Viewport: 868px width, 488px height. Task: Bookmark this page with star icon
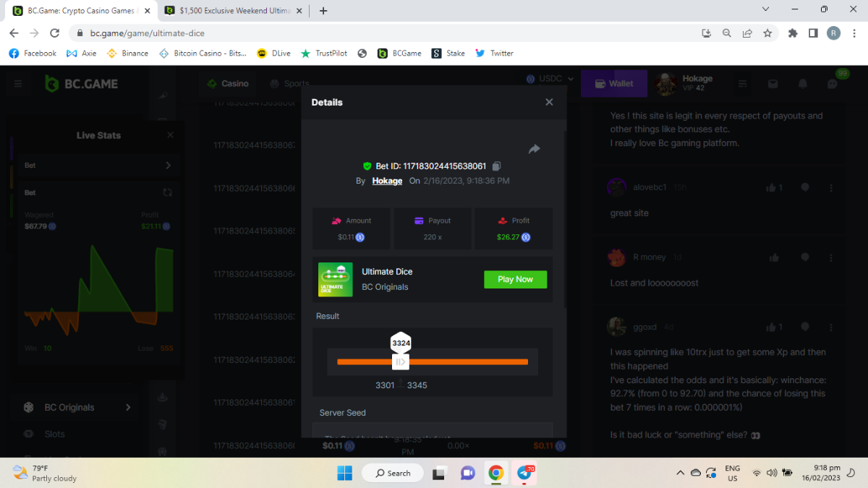(767, 33)
